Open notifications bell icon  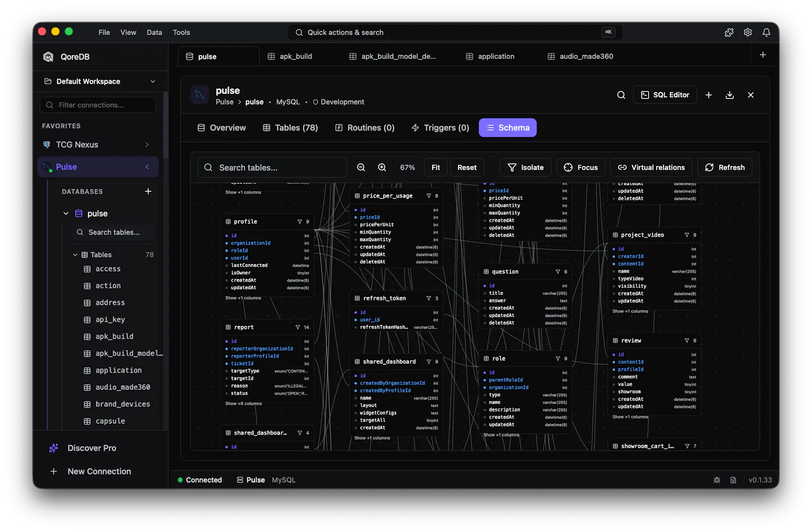click(766, 32)
